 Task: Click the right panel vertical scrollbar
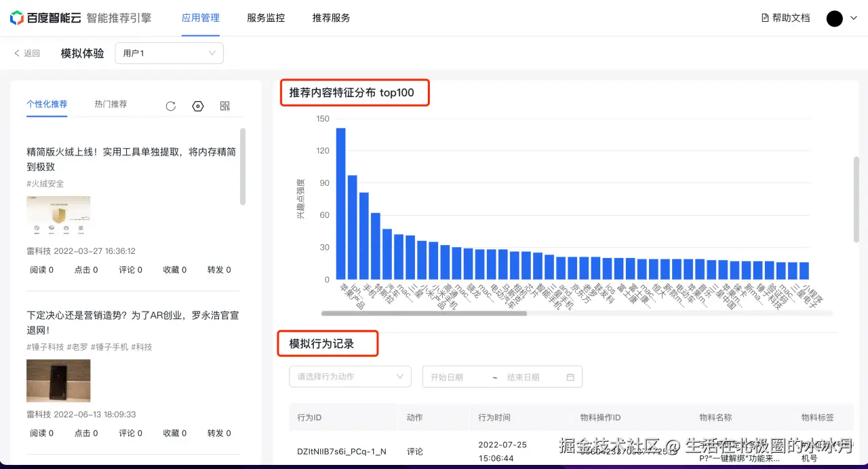tap(856, 199)
